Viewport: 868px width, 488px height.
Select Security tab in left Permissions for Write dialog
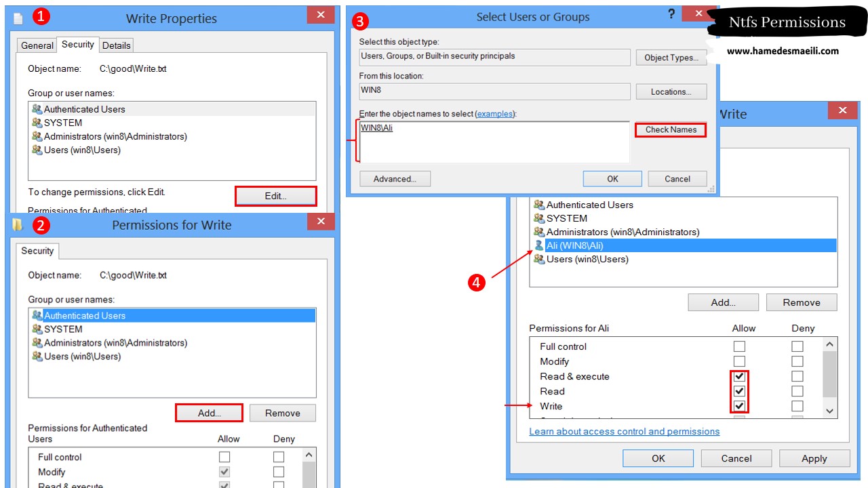[37, 251]
